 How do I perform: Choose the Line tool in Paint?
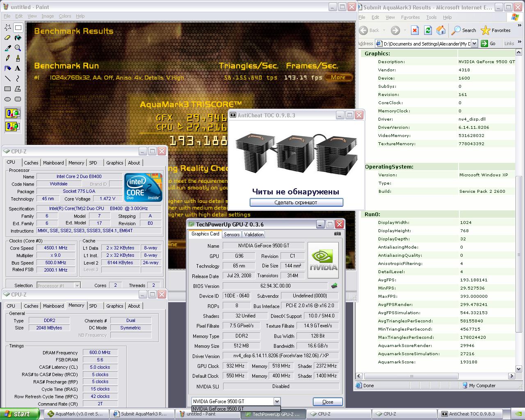(8, 78)
